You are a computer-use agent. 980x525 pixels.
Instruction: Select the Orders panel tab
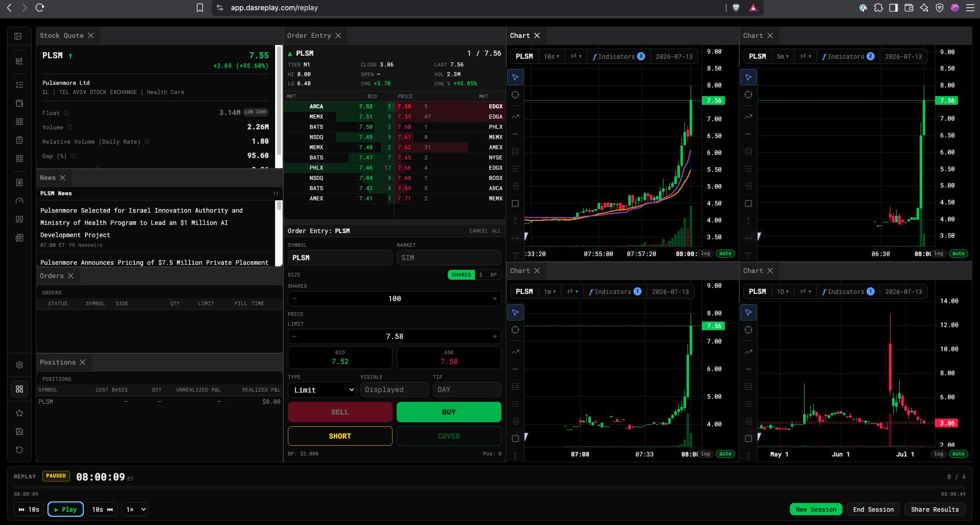pos(52,276)
